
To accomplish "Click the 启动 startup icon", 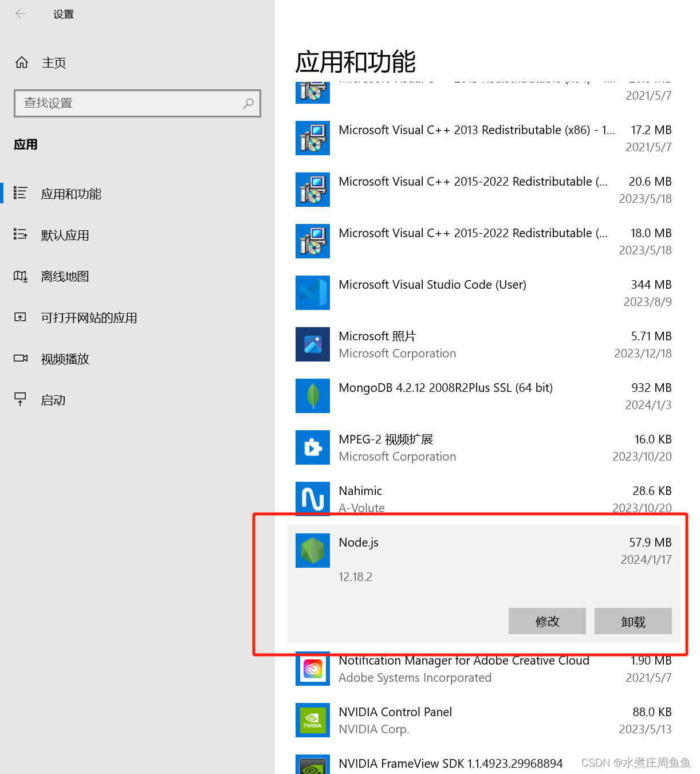I will (21, 399).
